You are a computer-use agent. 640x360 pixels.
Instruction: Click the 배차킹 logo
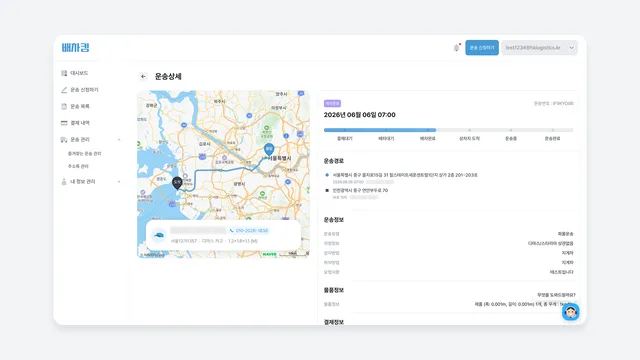pos(76,48)
